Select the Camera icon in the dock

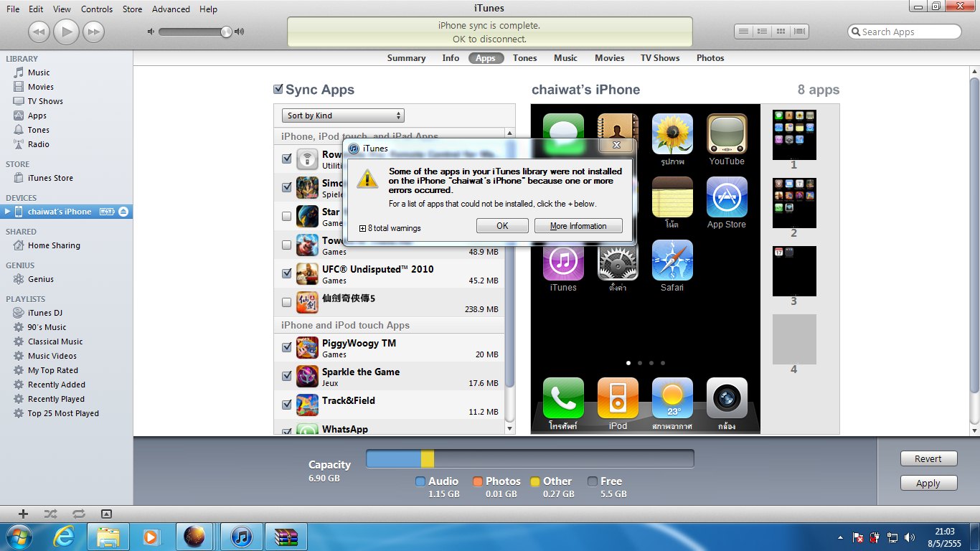pos(727,397)
